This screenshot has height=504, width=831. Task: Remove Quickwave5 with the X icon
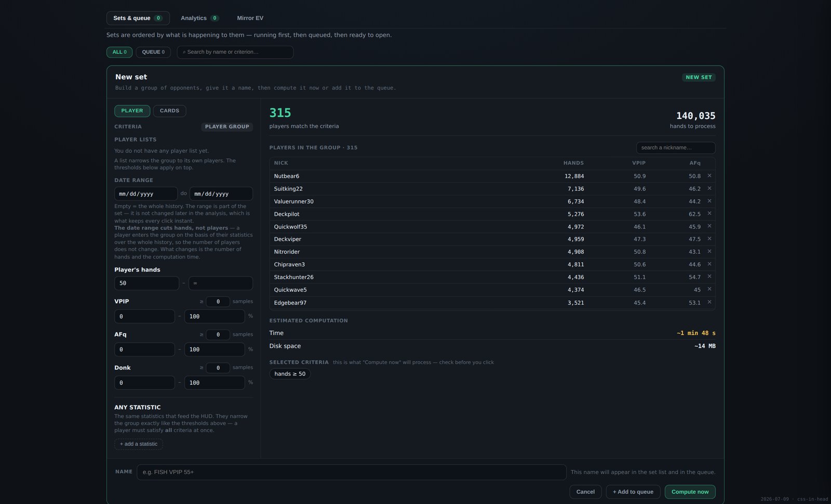[709, 289]
